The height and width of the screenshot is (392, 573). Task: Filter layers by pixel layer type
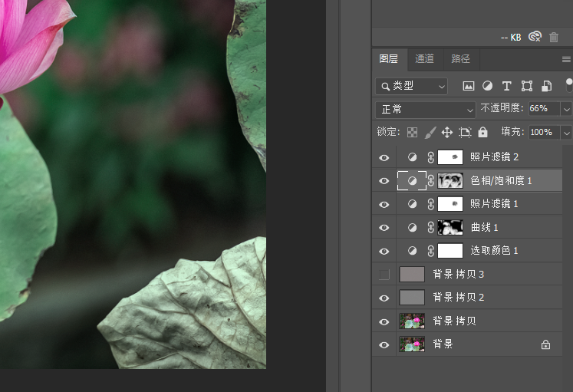(468, 86)
